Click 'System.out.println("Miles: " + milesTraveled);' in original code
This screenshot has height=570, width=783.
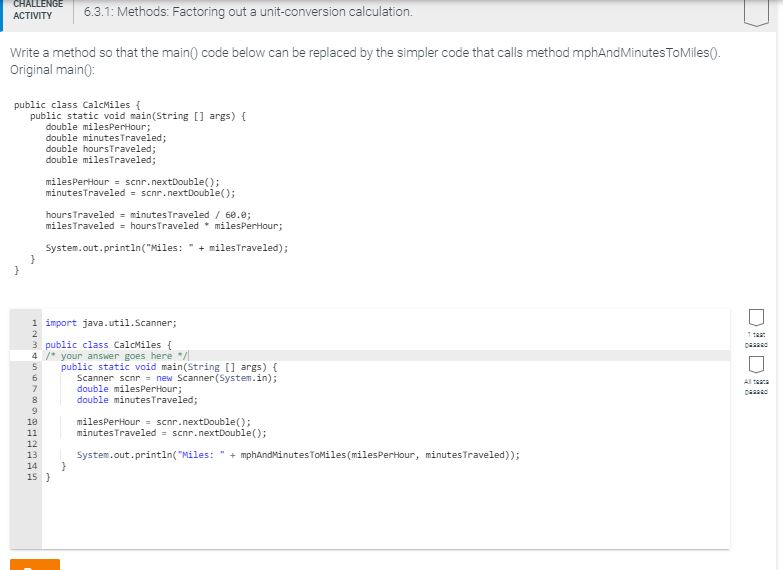point(167,248)
